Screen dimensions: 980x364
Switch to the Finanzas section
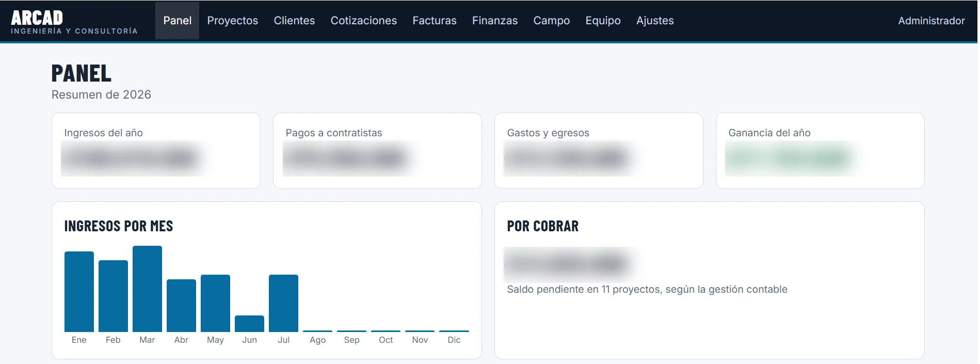point(495,21)
